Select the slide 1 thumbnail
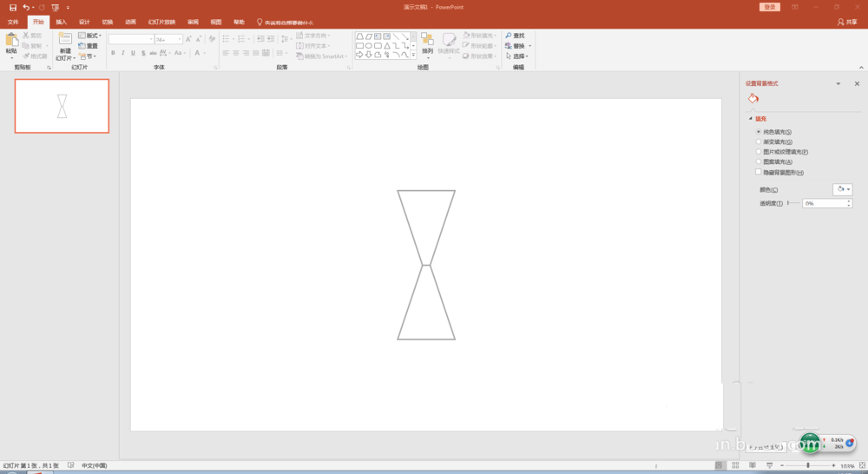 (x=62, y=106)
